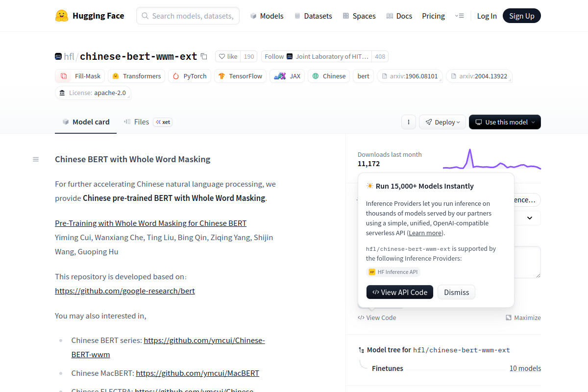
Task: Open the three-dot more options menu
Action: tap(409, 122)
